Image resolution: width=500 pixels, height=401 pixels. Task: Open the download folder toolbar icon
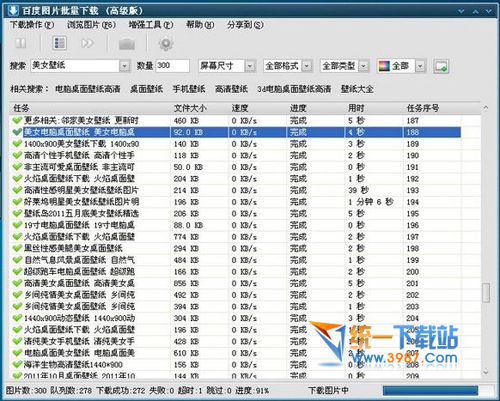(127, 44)
